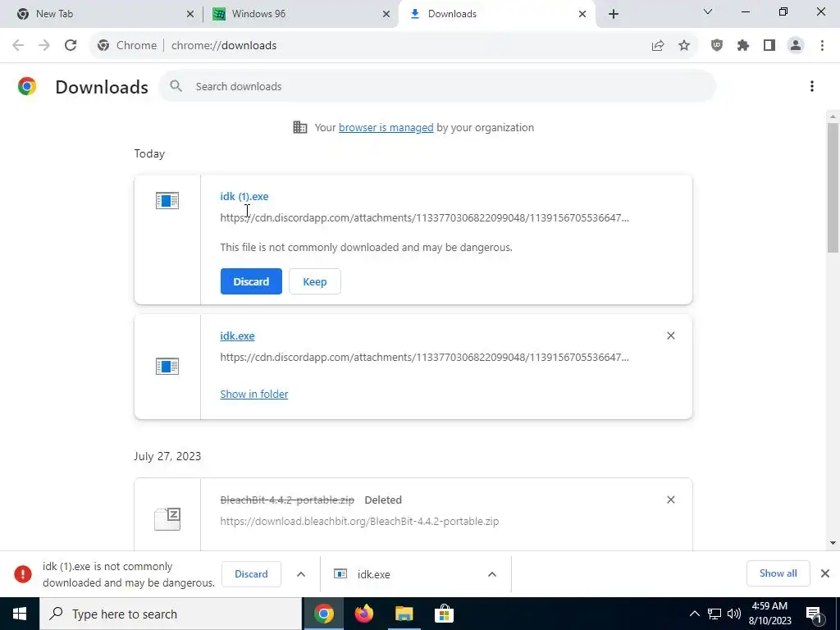Click the Show all button
This screenshot has width=840, height=630.
click(x=778, y=573)
